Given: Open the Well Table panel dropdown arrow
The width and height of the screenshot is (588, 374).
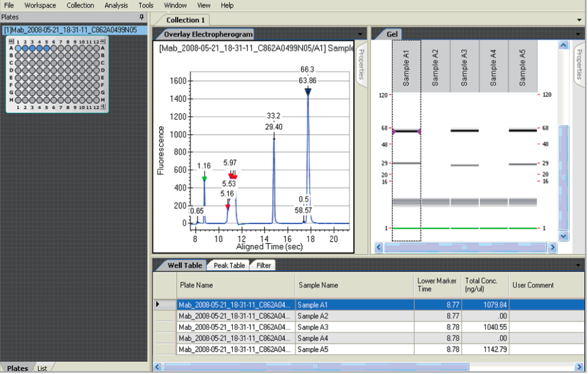Looking at the screenshot, I should [578, 265].
